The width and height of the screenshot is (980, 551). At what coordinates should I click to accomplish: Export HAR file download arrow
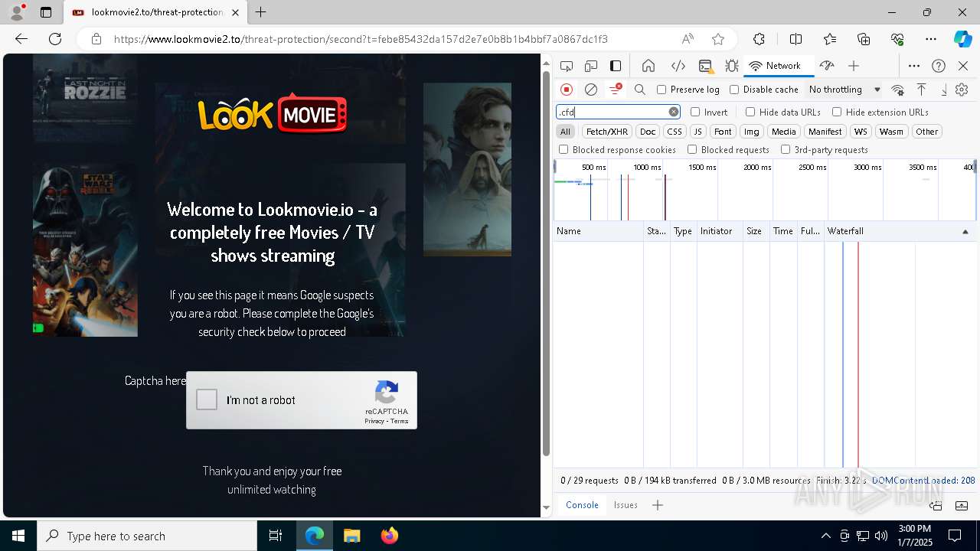point(944,90)
